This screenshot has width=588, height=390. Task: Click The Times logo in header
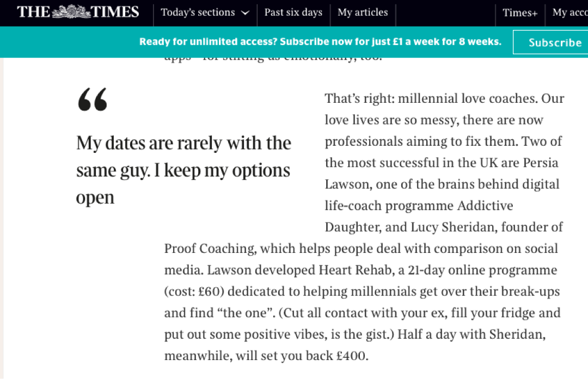click(x=78, y=12)
